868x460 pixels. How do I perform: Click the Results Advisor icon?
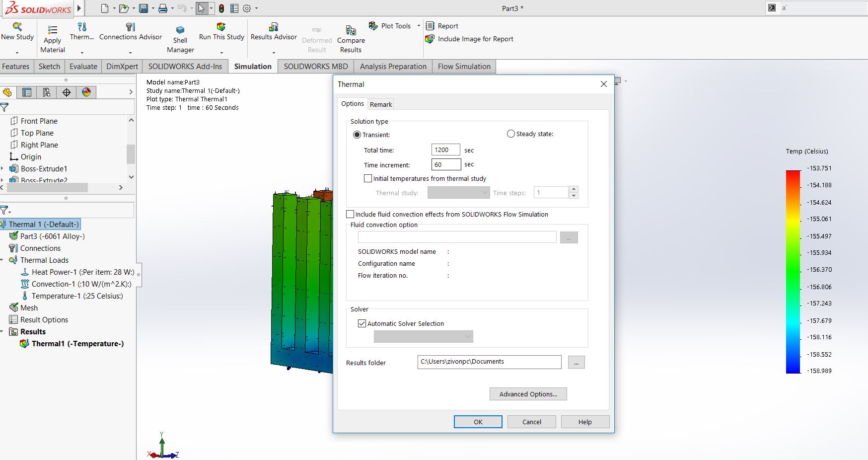click(274, 26)
